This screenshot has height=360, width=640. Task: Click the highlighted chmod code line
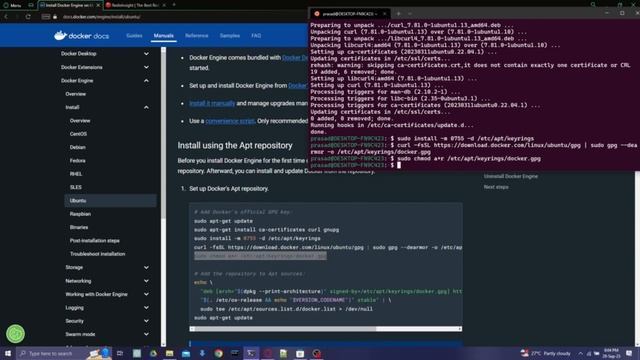click(260, 256)
